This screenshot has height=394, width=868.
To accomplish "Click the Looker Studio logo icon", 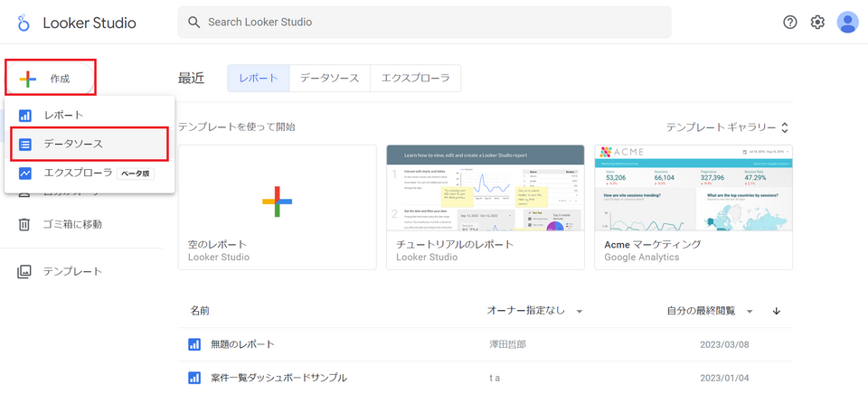I will click(24, 23).
